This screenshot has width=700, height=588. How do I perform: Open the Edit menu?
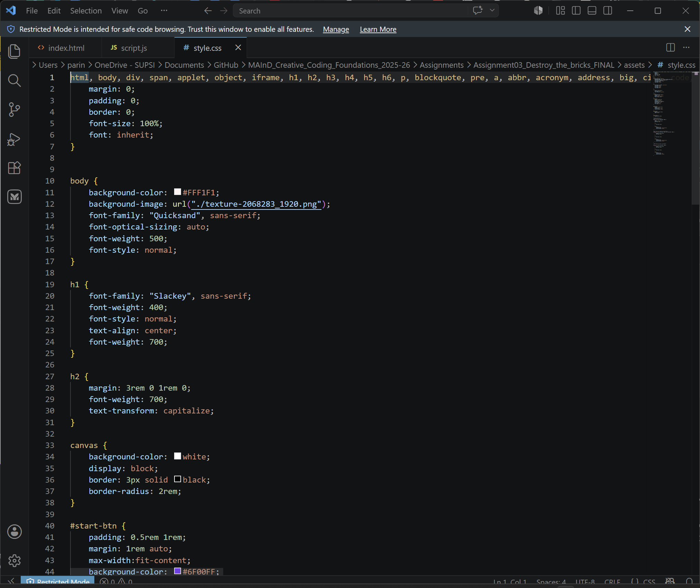point(54,11)
